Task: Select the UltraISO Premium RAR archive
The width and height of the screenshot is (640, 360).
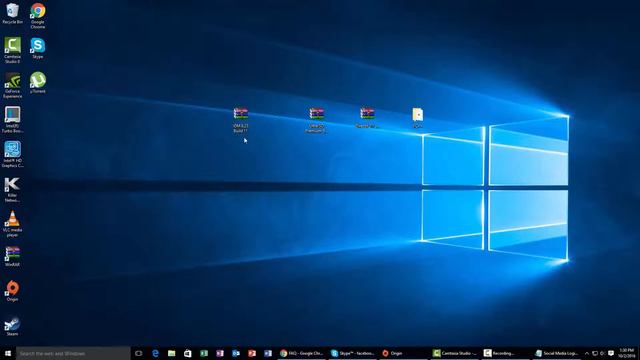Action: [x=316, y=120]
